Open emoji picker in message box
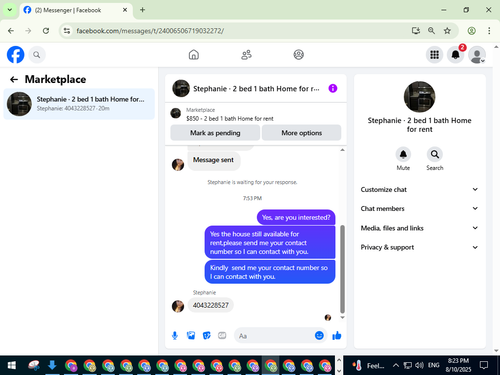 coord(319,335)
